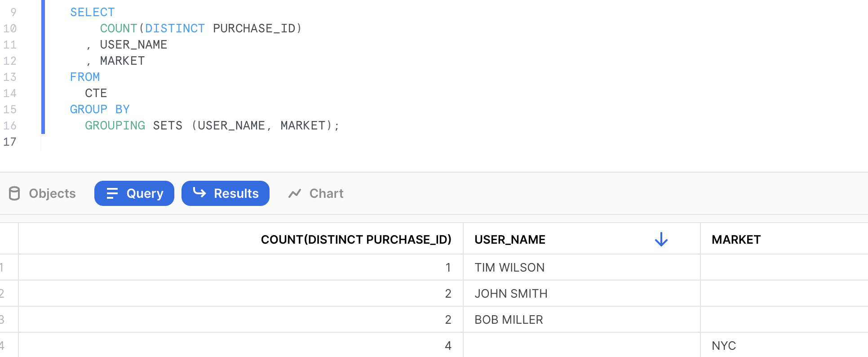This screenshot has height=357, width=868.
Task: Place cursor on the GROUPING SETS line
Action: pyautogui.click(x=212, y=125)
